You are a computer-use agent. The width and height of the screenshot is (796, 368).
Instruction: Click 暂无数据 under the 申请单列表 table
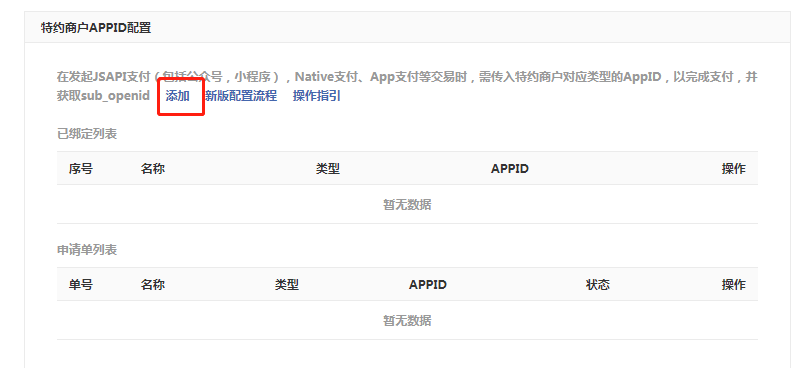pyautogui.click(x=407, y=320)
